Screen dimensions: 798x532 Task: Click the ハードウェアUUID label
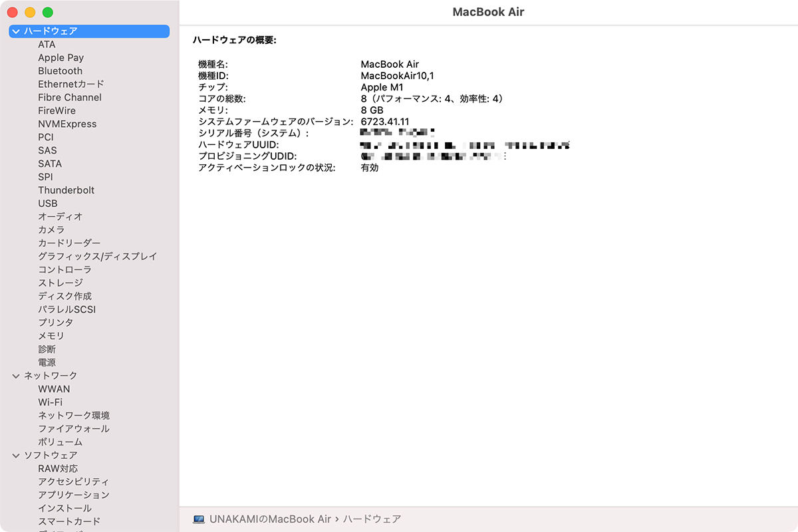(238, 144)
